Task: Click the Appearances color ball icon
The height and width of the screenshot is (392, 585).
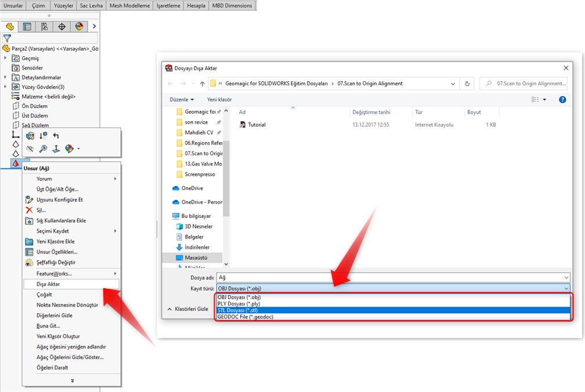Action: 69,149
